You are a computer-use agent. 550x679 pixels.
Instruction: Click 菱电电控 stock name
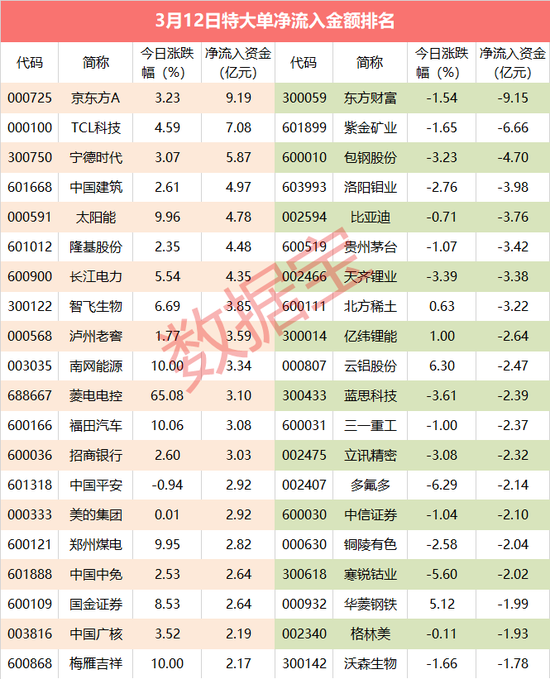pos(96,395)
